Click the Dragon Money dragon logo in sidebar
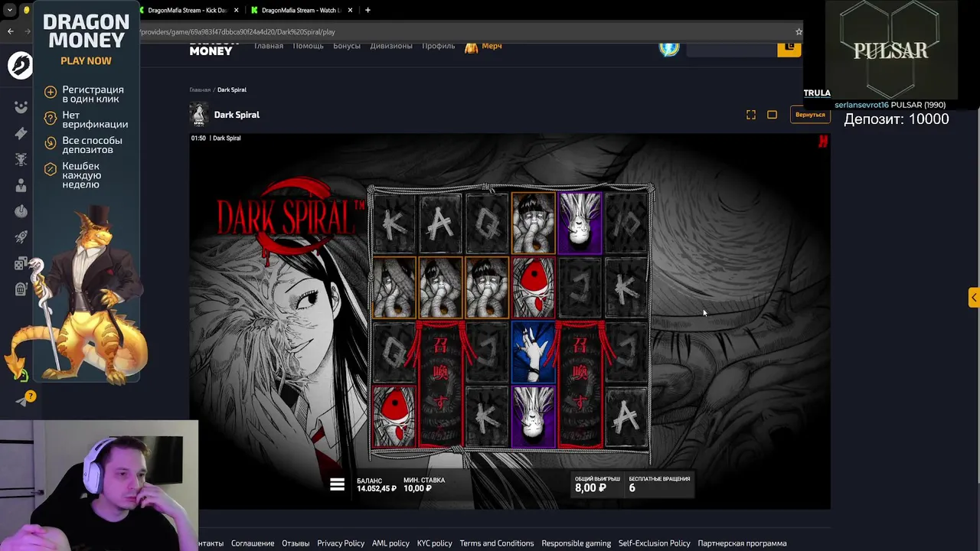This screenshot has width=980, height=551. [x=21, y=66]
